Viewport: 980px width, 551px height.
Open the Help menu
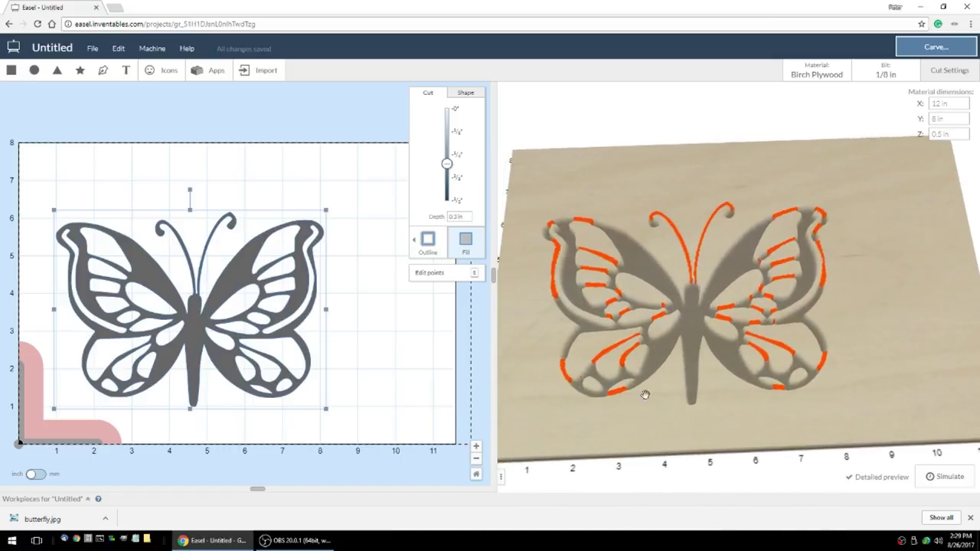[187, 49]
